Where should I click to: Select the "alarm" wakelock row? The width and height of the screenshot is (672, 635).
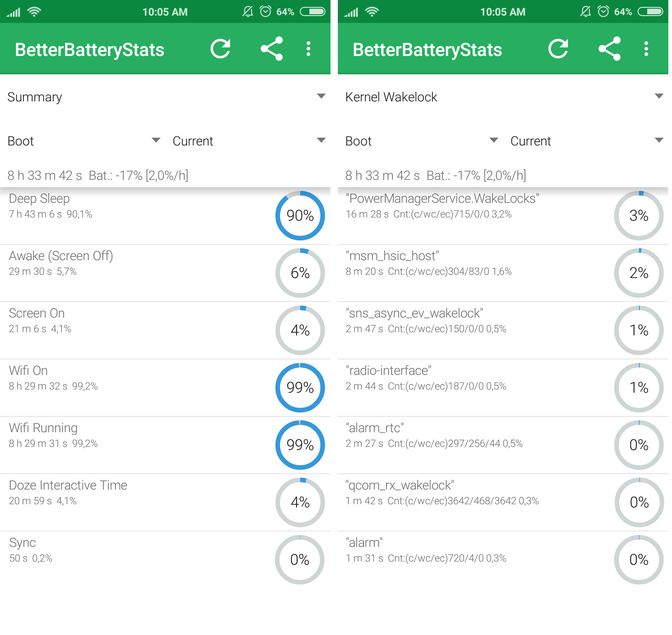coord(503,560)
